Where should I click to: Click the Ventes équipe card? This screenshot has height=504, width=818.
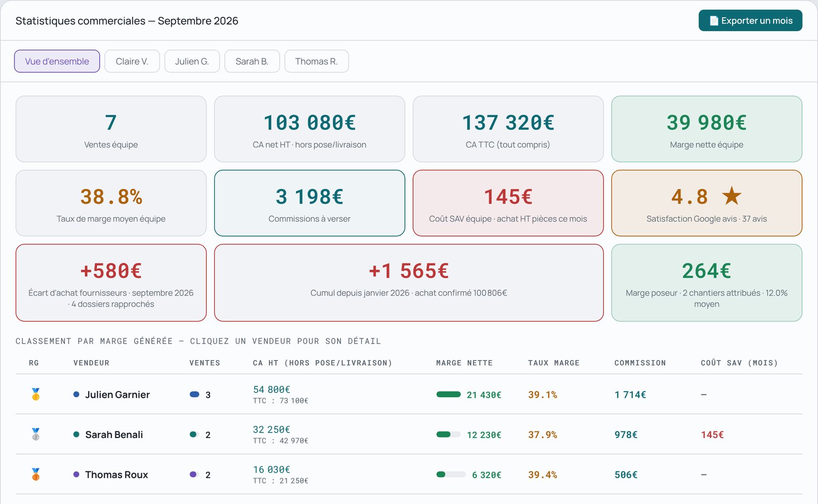111,129
